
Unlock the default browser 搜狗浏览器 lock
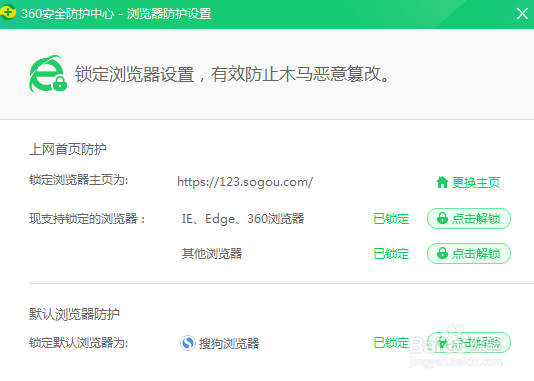[469, 343]
